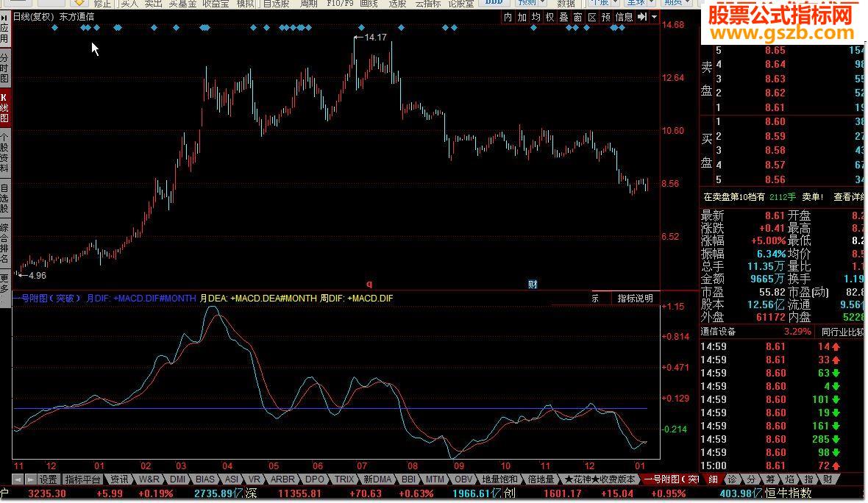Click the 日线(复权) period label
This screenshot has width=868, height=503.
33,17
